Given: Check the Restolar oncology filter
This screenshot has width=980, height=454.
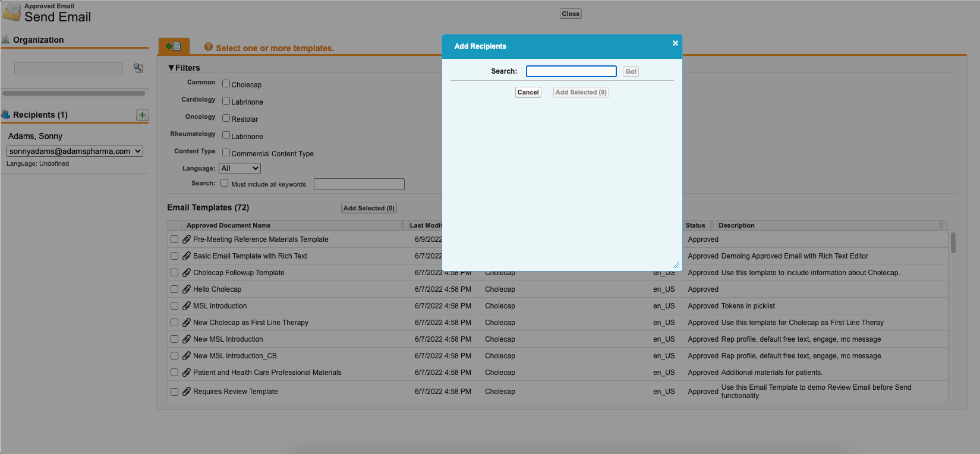Looking at the screenshot, I should [226, 118].
